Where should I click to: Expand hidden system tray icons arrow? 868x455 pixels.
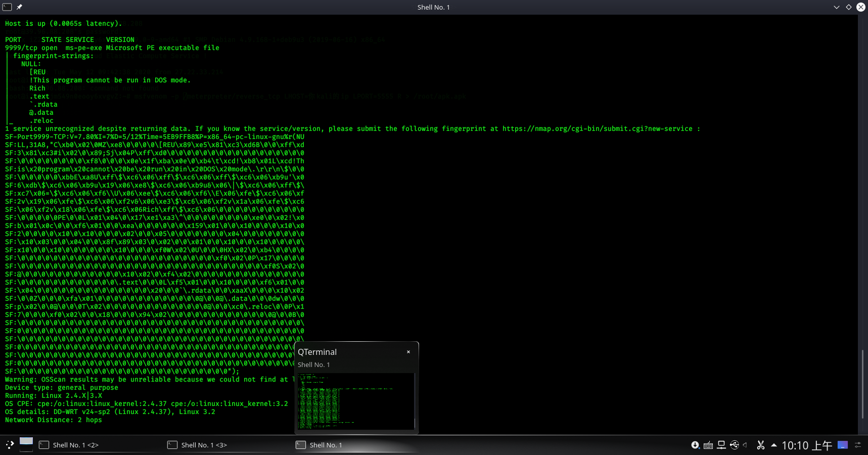[x=773, y=445]
